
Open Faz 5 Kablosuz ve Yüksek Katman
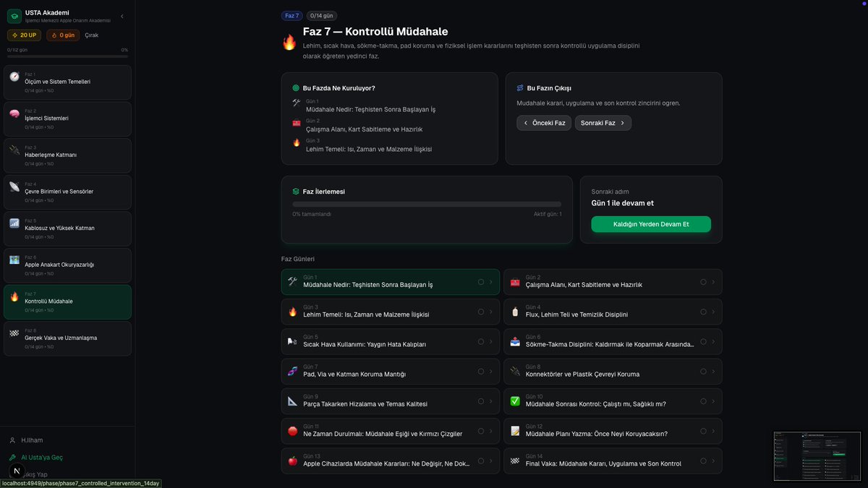pos(67,228)
